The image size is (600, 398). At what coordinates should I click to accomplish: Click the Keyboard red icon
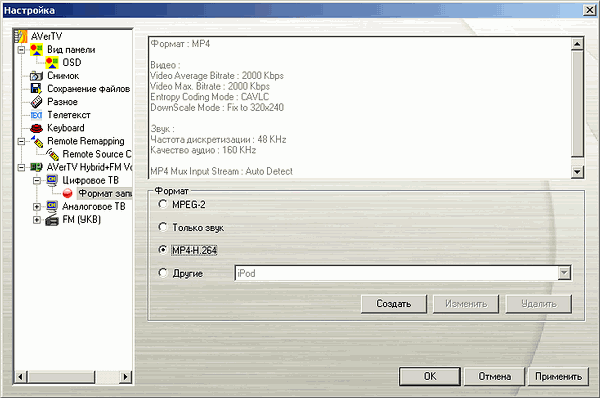[36, 128]
